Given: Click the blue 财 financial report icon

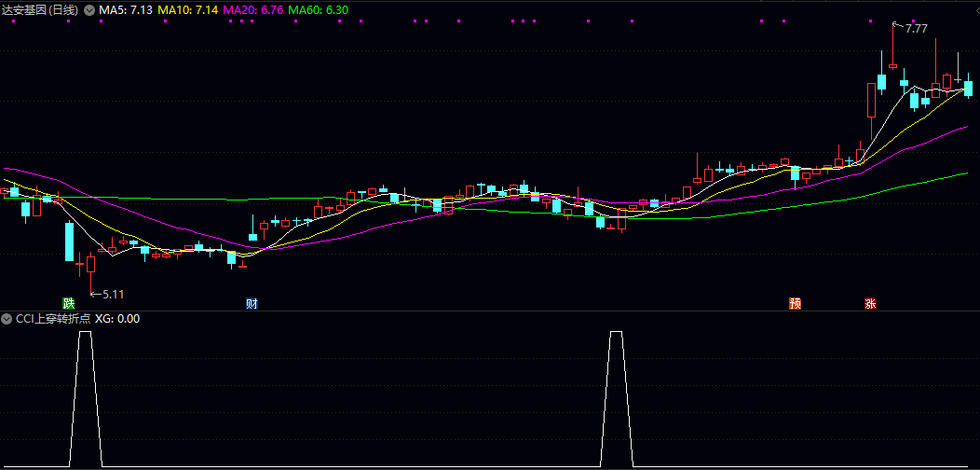Looking at the screenshot, I should coord(252,303).
